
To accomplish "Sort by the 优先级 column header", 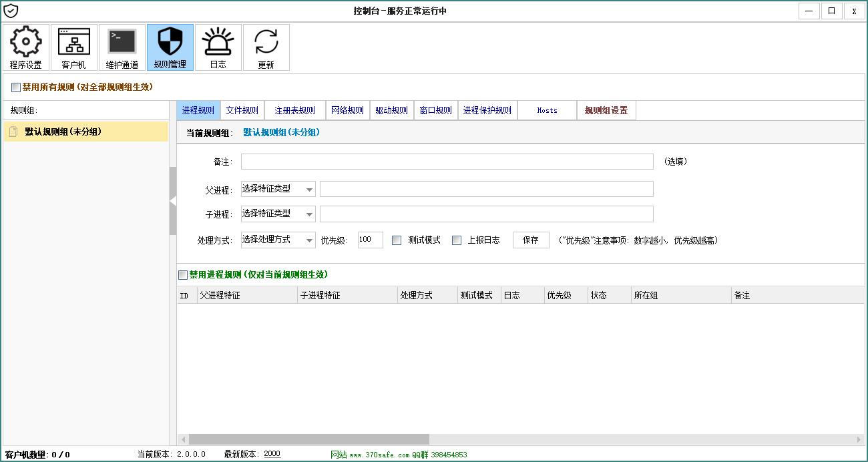I will click(x=566, y=295).
